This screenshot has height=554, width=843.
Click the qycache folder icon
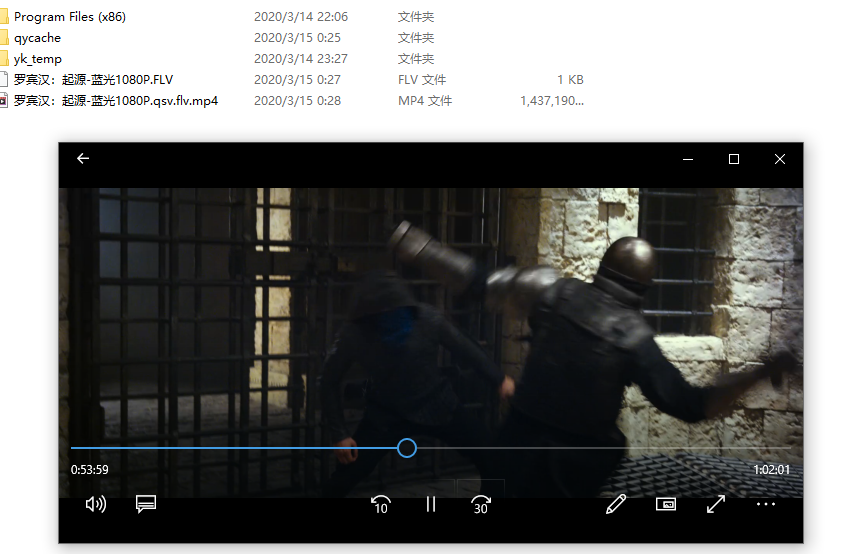coord(4,38)
